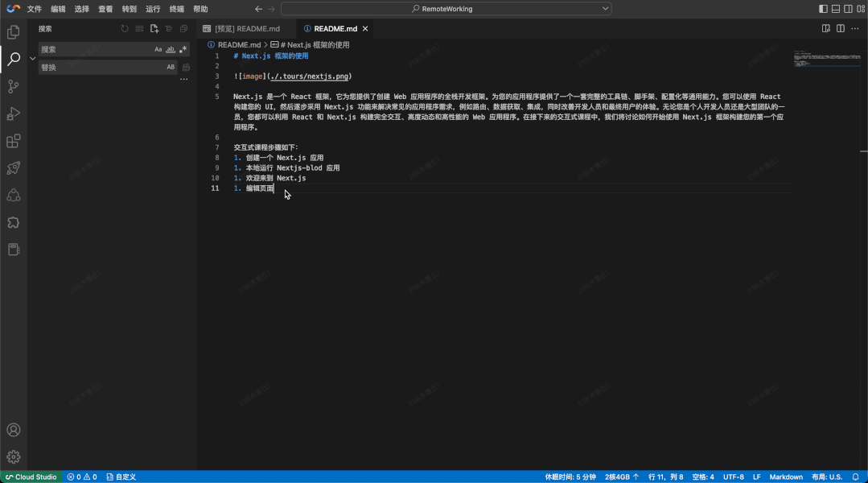Screen dimensions: 868x483
Task: Toggle secondary side bar visibility
Action: (848, 9)
